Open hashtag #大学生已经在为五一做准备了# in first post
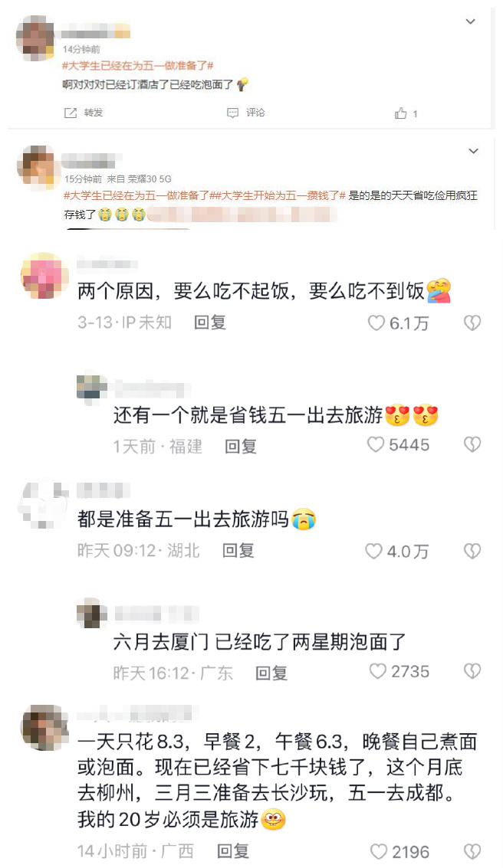Screen dimensions: 503x868 click(138, 66)
